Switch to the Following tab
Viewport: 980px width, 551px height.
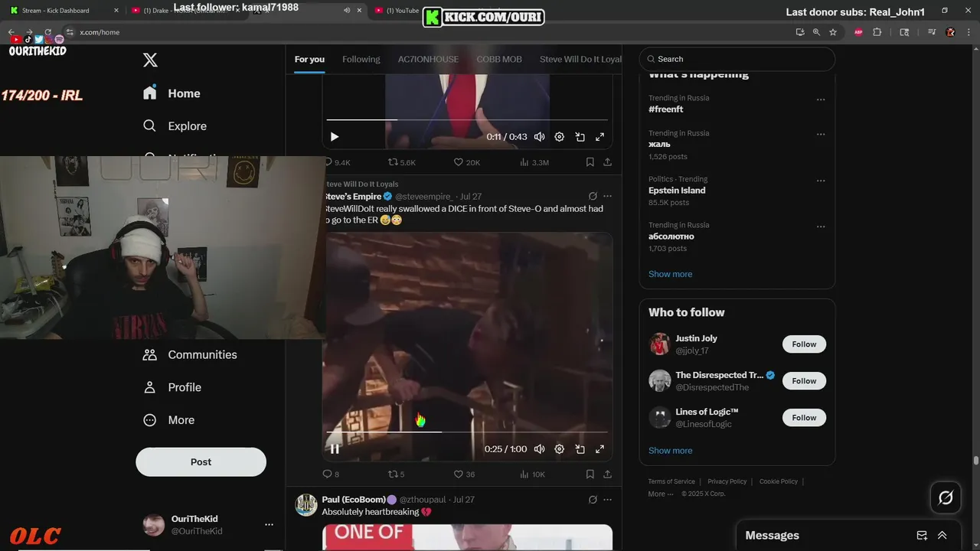[x=361, y=59]
